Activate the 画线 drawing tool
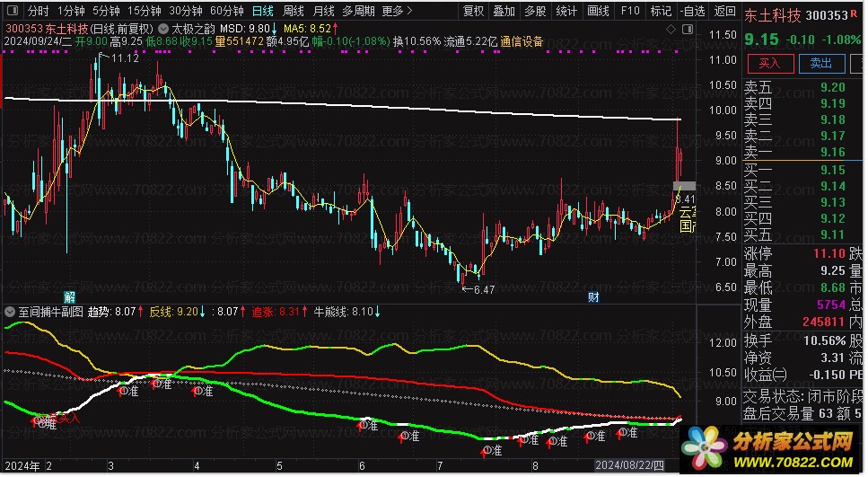868x477 pixels. pyautogui.click(x=598, y=11)
